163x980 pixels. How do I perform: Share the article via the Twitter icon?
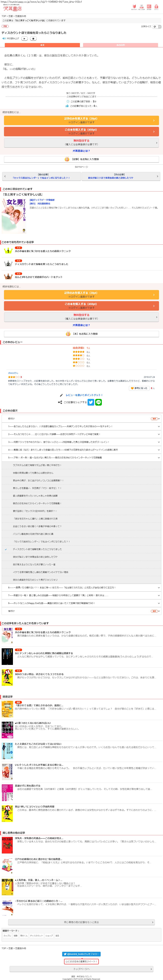click(91, 402)
